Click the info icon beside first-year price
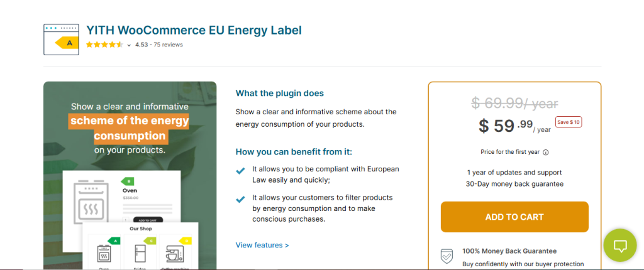Image resolution: width=644 pixels, height=270 pixels. [546, 152]
